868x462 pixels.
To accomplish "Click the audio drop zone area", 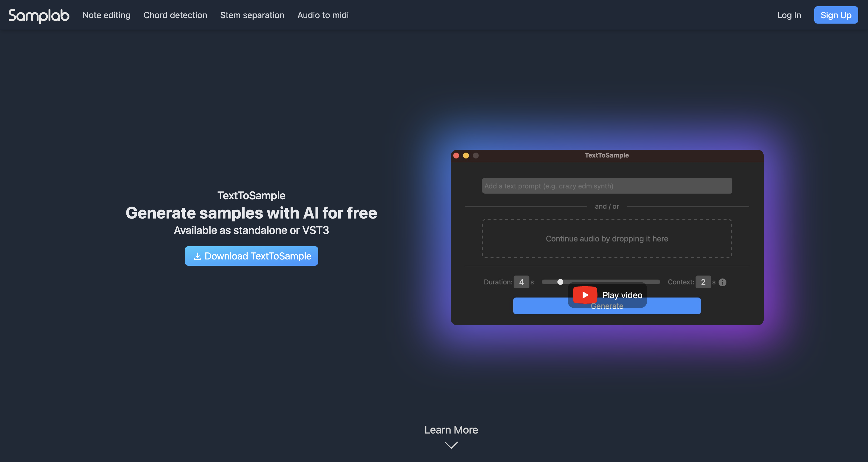I will 607,239.
